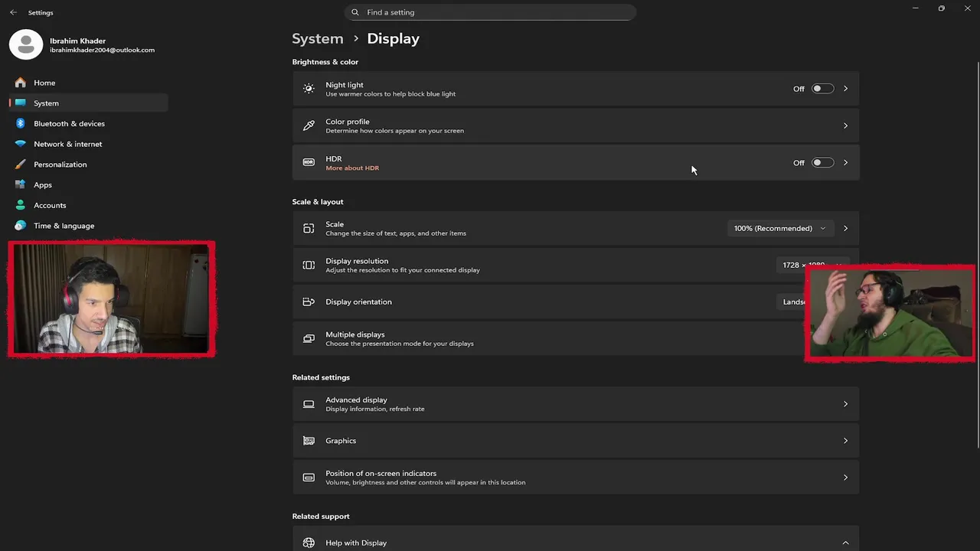
Task: Click the Advanced display monitor icon
Action: coord(309,404)
